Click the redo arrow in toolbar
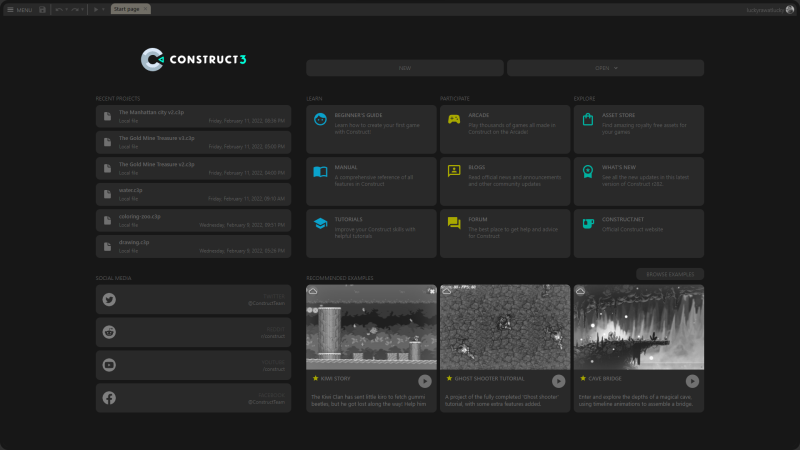 click(x=75, y=9)
